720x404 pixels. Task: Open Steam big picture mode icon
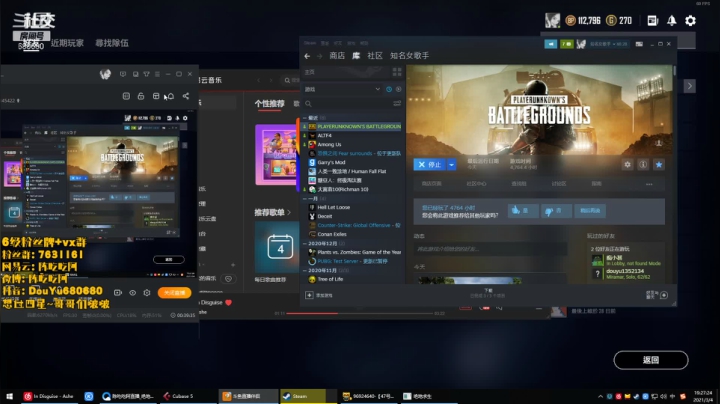coord(639,44)
